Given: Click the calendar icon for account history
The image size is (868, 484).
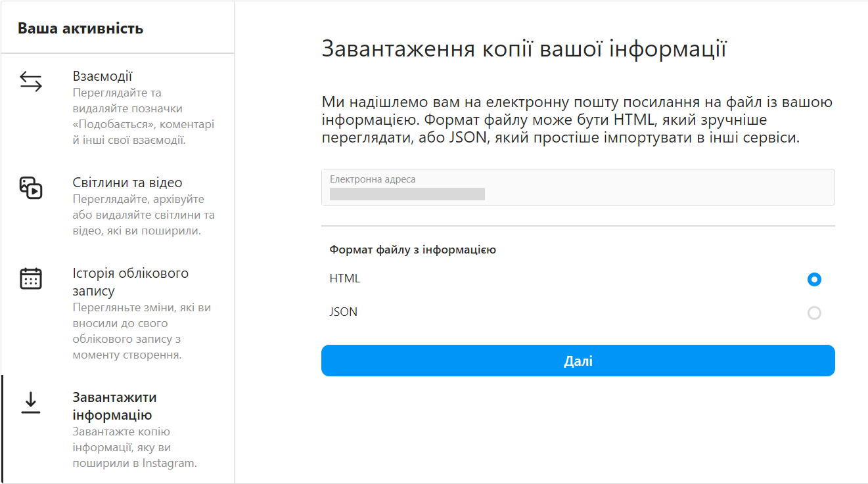Looking at the screenshot, I should click(29, 278).
